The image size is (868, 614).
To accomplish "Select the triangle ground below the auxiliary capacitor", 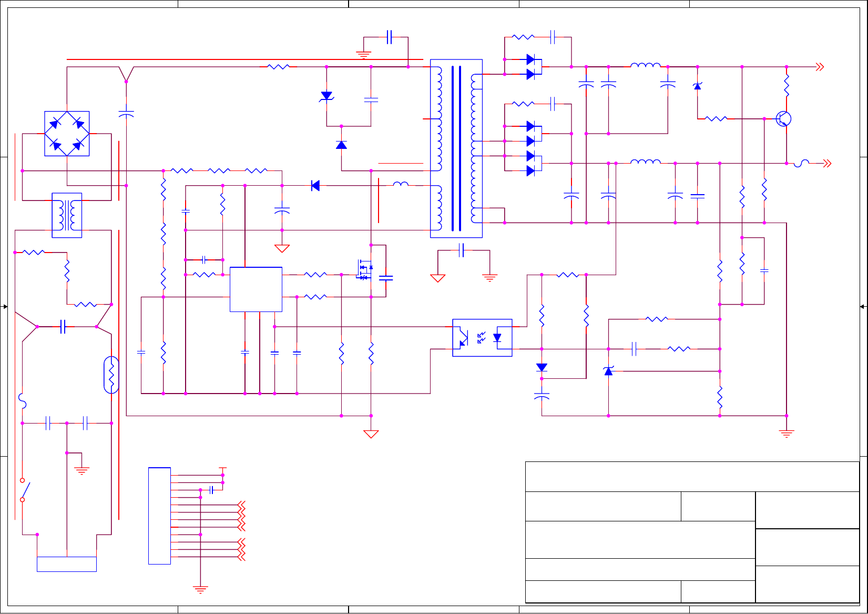I will click(x=282, y=249).
